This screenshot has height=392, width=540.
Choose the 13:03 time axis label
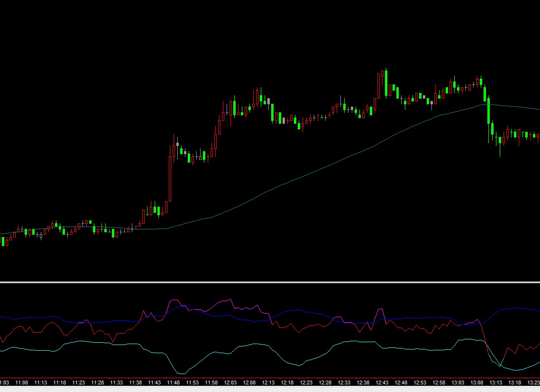458,383
